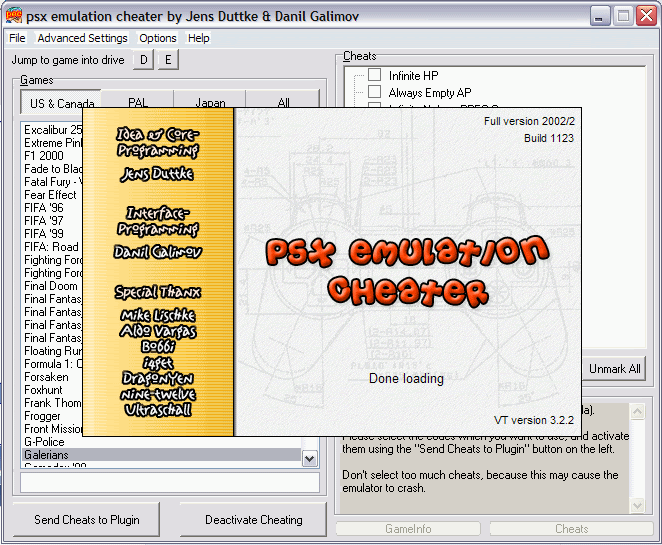Select Frank Thomas entry in games list

click(x=53, y=403)
